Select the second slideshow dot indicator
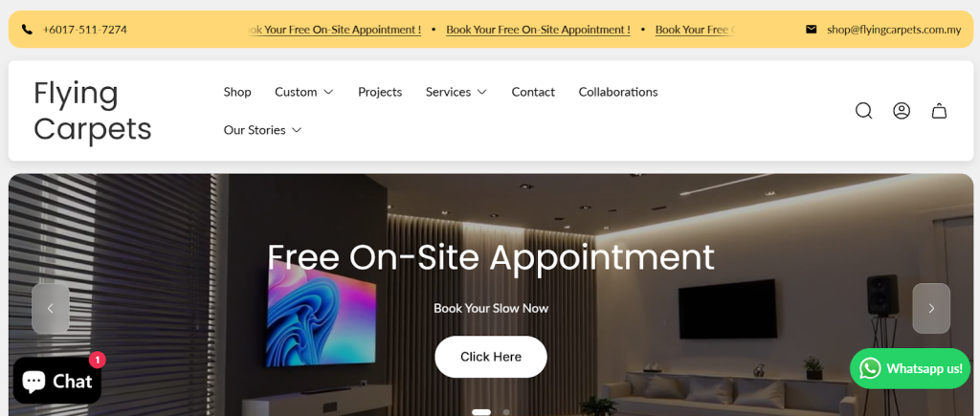Image resolution: width=980 pixels, height=416 pixels. pyautogui.click(x=506, y=412)
